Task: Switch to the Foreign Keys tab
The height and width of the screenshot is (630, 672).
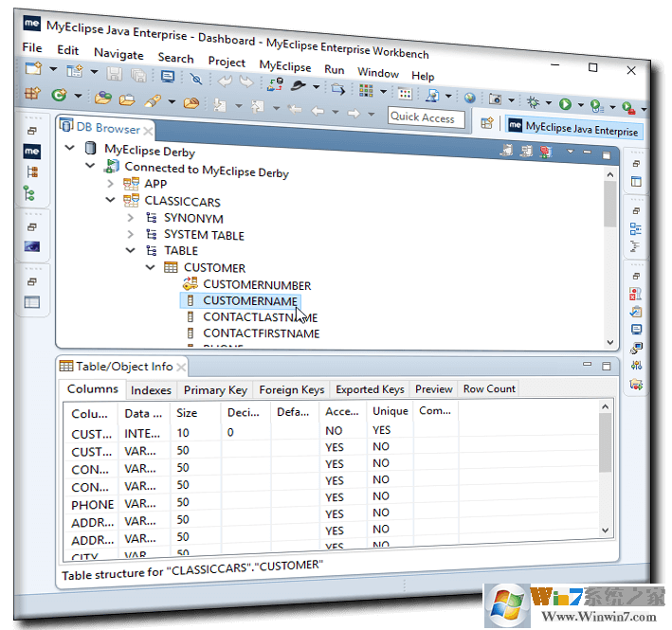Action: [291, 389]
